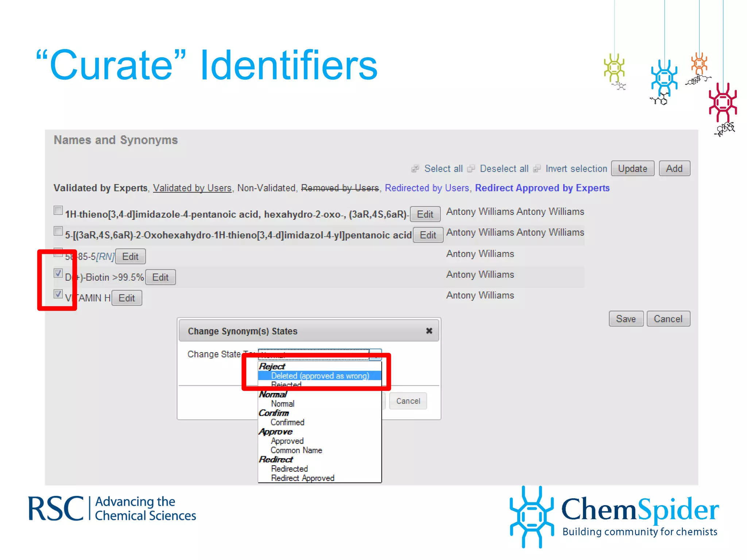Click the Deselect all link
The image size is (747, 560).
(504, 168)
